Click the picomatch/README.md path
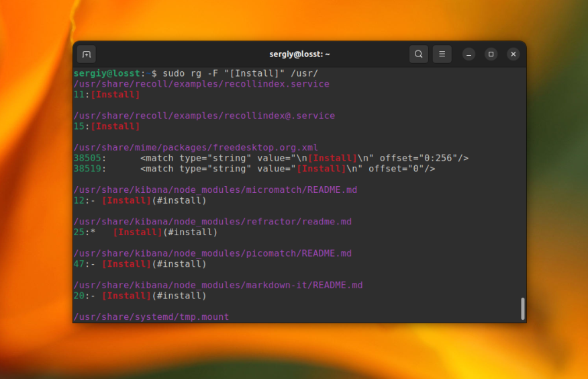Image resolution: width=588 pixels, height=379 pixels. tap(212, 253)
